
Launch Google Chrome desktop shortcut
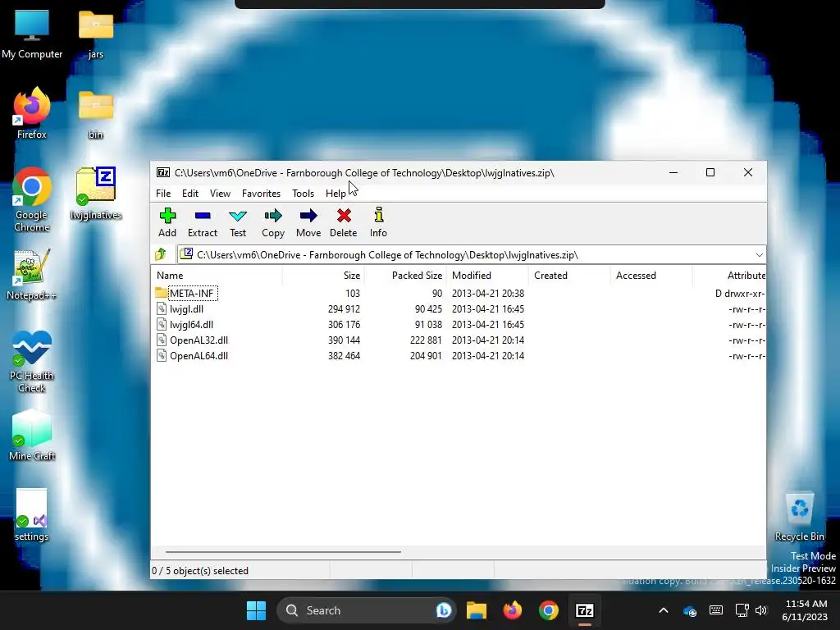(x=32, y=200)
